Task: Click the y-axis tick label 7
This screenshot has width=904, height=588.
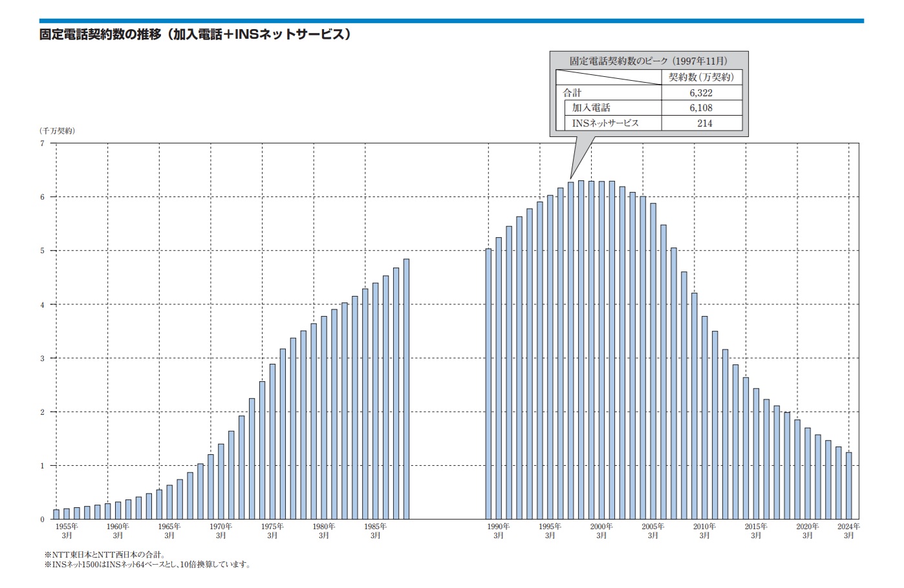Action: point(43,143)
